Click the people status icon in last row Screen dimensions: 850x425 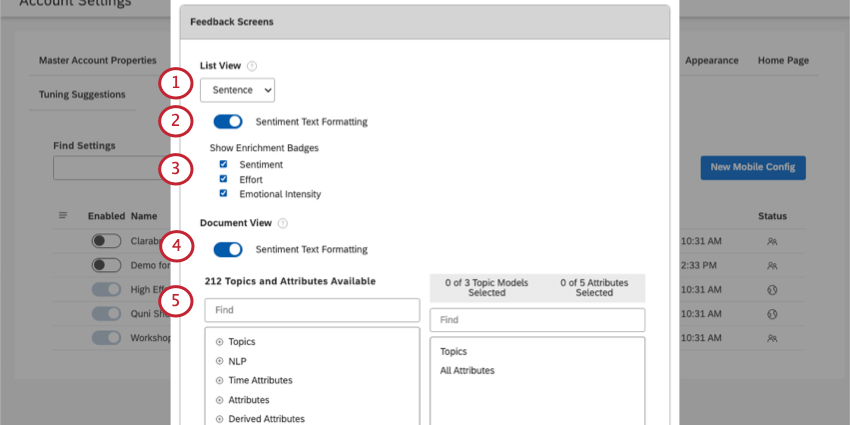(772, 338)
